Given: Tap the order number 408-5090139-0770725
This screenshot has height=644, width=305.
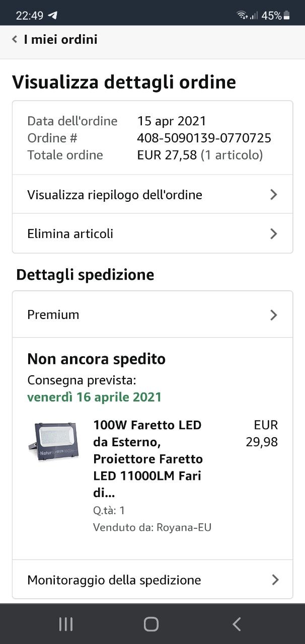Looking at the screenshot, I should coord(204,138).
